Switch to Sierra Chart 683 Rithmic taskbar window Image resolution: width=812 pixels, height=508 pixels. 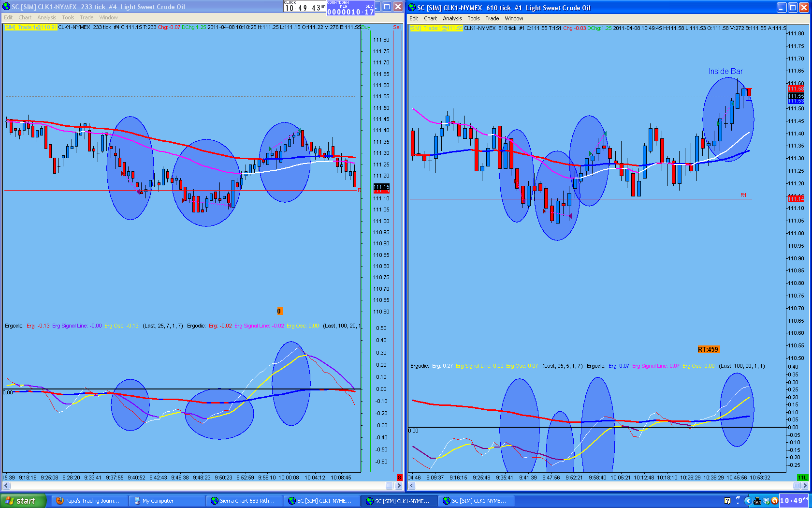click(x=243, y=501)
